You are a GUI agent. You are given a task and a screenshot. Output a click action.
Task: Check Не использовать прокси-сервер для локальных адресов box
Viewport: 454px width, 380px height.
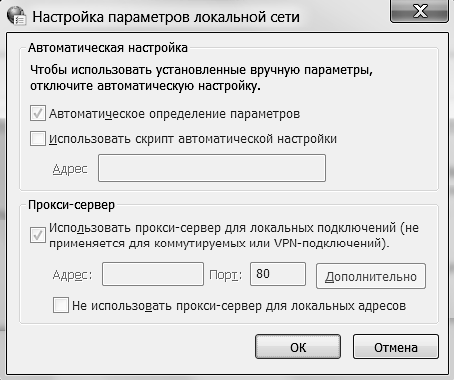point(61,305)
